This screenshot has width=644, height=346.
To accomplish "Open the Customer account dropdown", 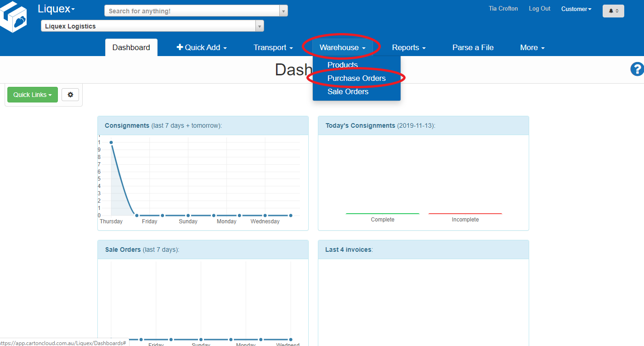I will [576, 9].
